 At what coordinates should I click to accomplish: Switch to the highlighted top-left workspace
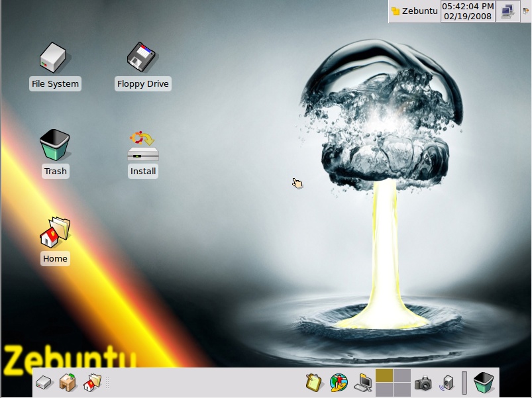pyautogui.click(x=384, y=375)
